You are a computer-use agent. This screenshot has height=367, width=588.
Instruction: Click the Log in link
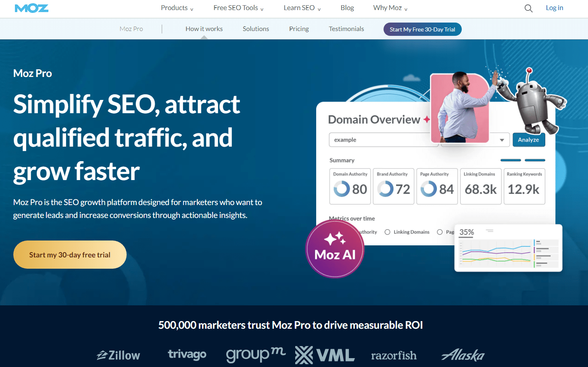pyautogui.click(x=554, y=8)
